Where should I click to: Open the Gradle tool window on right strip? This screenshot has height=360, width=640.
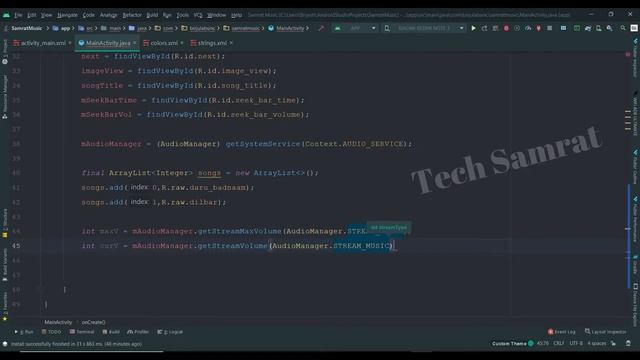click(x=635, y=264)
